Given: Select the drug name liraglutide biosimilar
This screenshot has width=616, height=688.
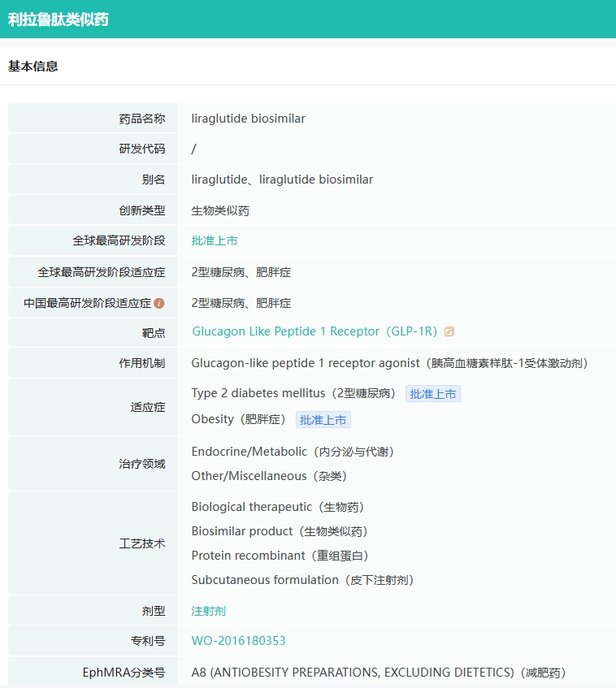Looking at the screenshot, I should pyautogui.click(x=248, y=119).
